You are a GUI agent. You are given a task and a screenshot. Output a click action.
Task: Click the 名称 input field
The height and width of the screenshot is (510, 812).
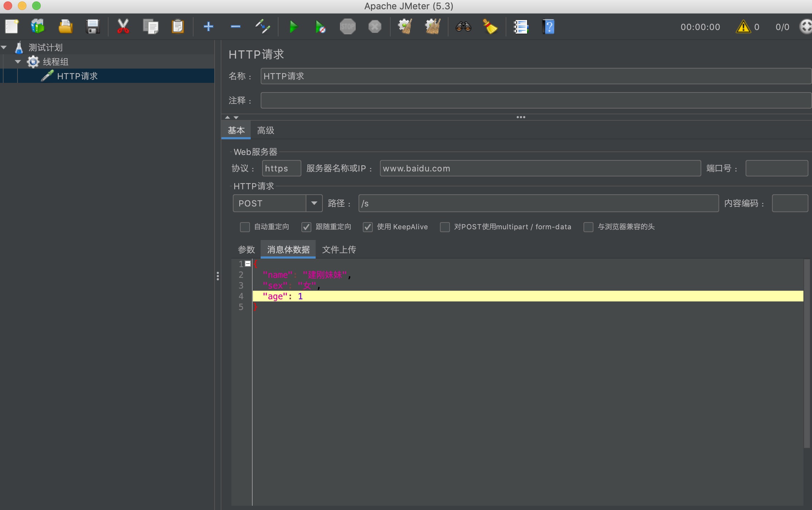[536, 76]
